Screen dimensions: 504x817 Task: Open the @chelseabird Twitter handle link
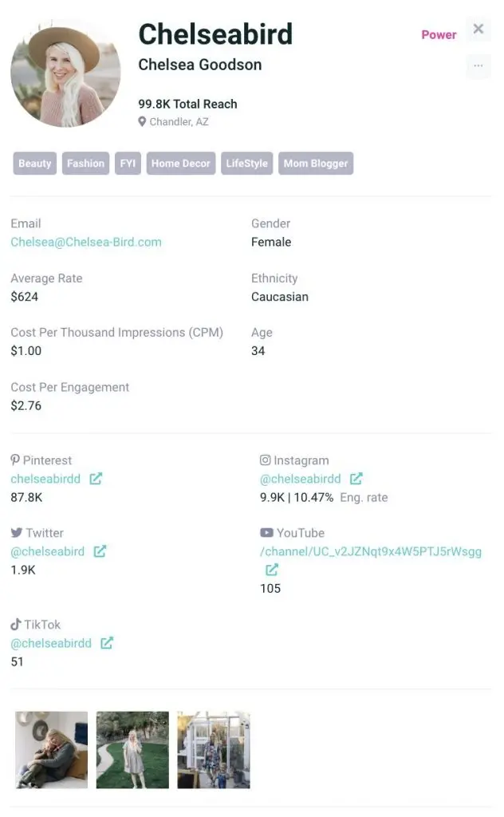point(48,551)
